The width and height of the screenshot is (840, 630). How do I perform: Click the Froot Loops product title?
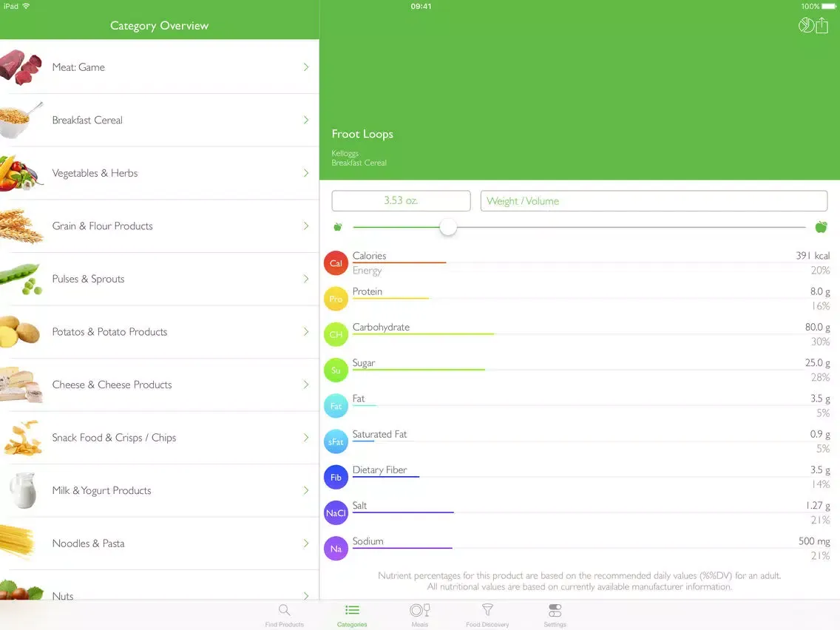coord(362,134)
